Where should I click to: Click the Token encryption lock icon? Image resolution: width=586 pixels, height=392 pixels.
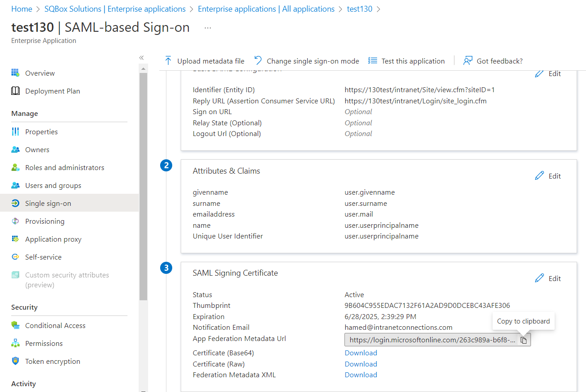click(15, 361)
